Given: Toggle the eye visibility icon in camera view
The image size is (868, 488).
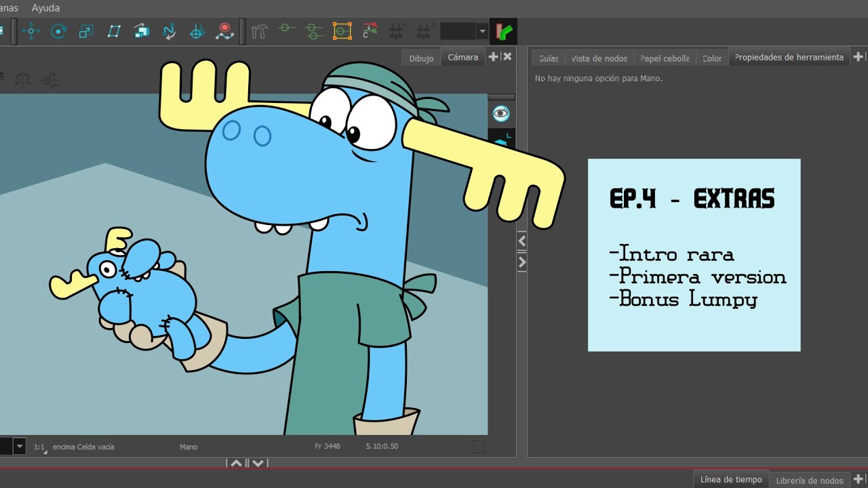Looking at the screenshot, I should (x=501, y=113).
